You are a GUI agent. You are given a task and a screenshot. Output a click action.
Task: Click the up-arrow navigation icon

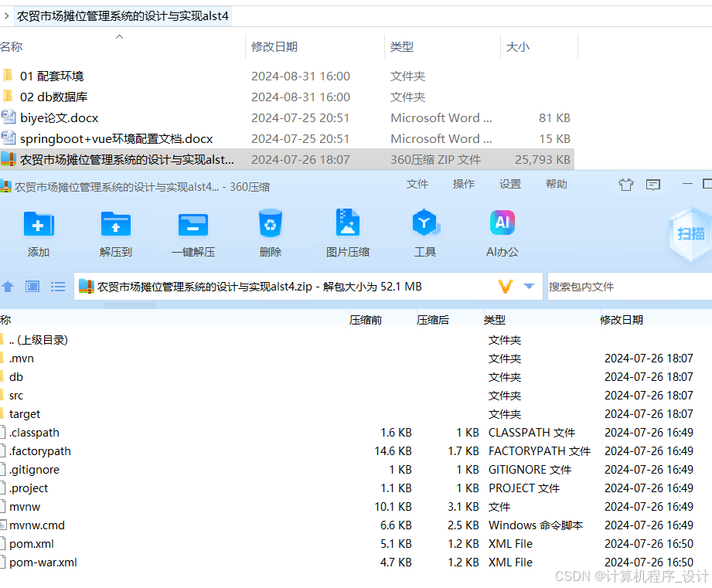coord(9,286)
